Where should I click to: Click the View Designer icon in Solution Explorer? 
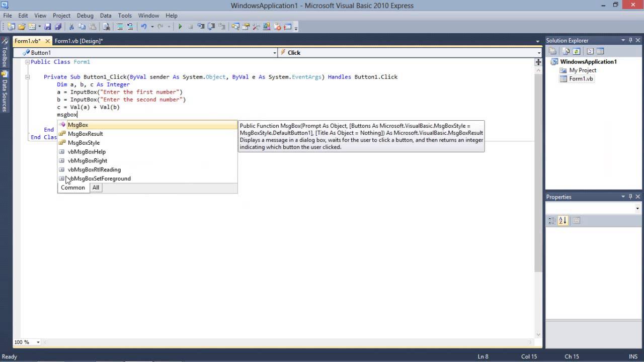pos(600,51)
